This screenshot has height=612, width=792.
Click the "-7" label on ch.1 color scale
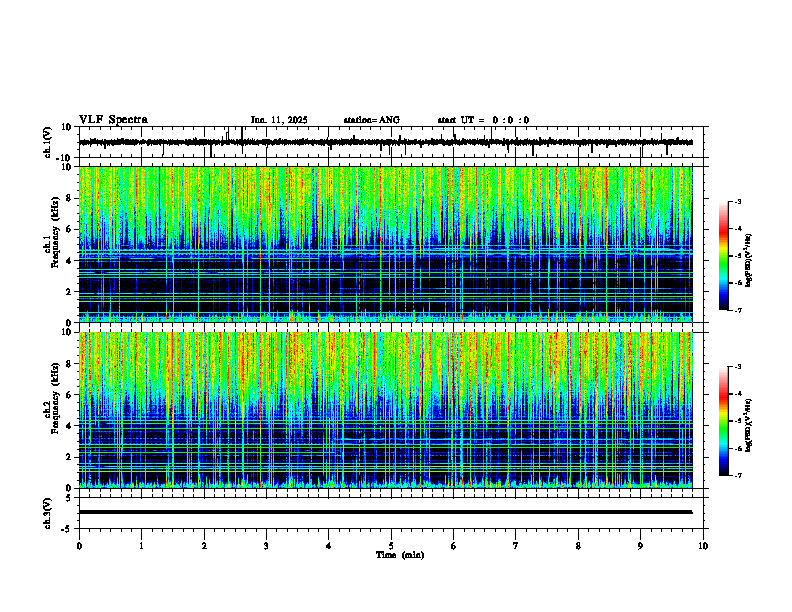tap(738, 310)
